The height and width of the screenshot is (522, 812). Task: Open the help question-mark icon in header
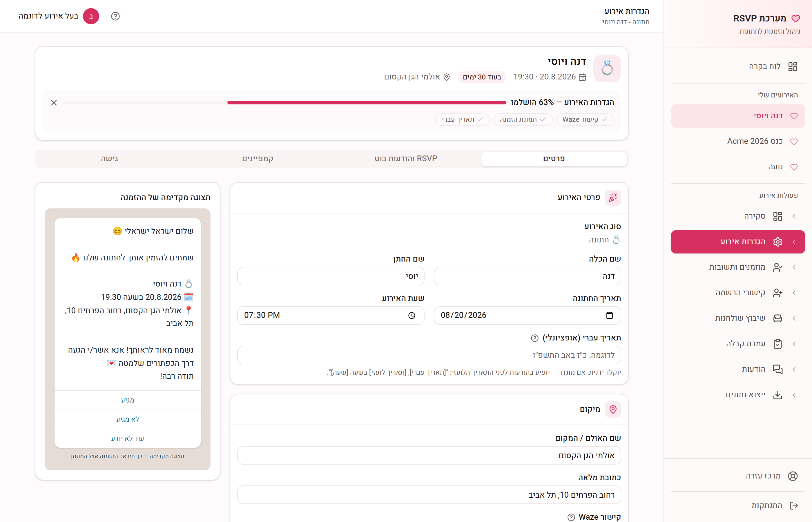[x=115, y=16]
